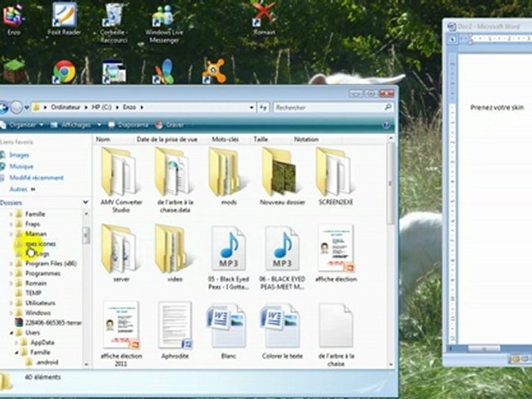This screenshot has width=532, height=399.
Task: Select the 'Colorer le texte' Word document
Action: (x=282, y=330)
